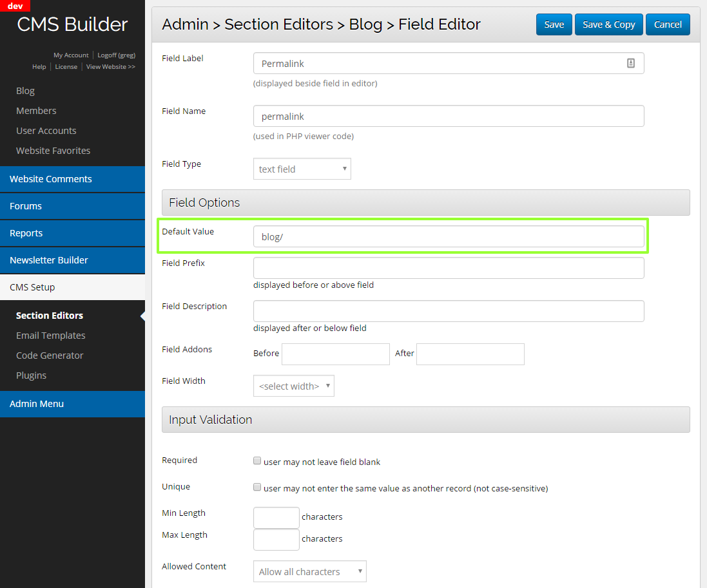Image resolution: width=707 pixels, height=588 pixels.
Task: Open the Field Type dropdown
Action: [302, 169]
